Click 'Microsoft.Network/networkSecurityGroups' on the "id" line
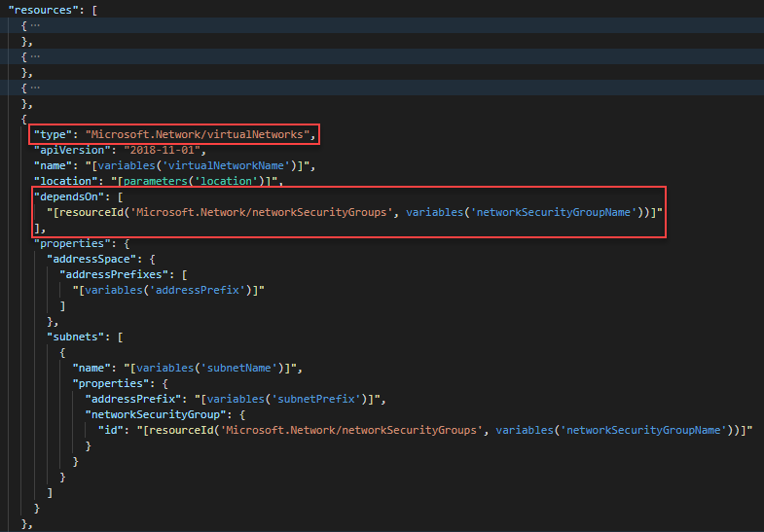 (351, 430)
